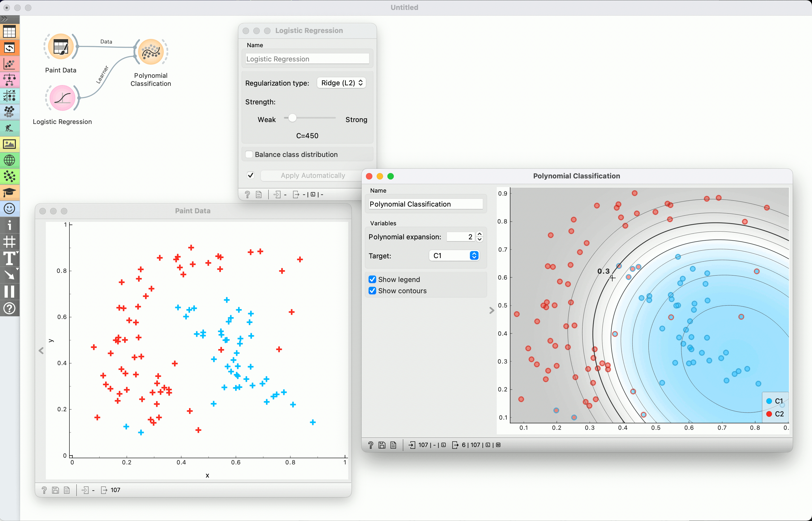Click the model output 'M' icon in Polynomial Classification

(498, 445)
